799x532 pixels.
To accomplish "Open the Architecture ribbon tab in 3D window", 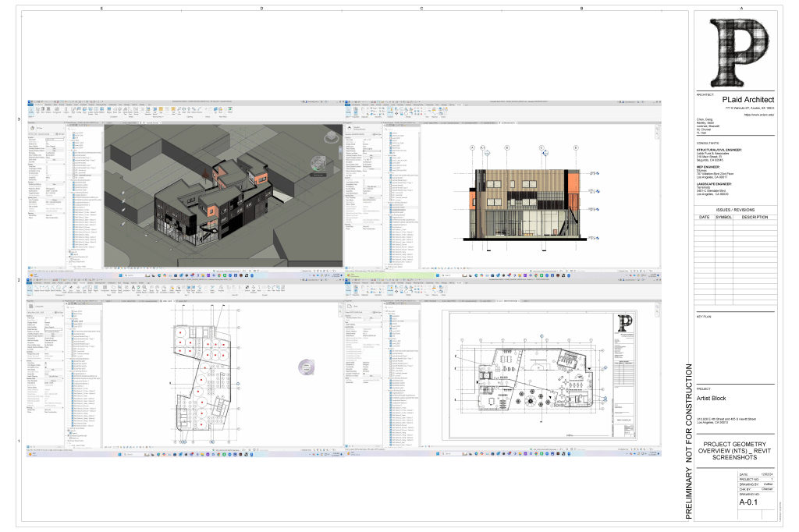I will (x=41, y=104).
